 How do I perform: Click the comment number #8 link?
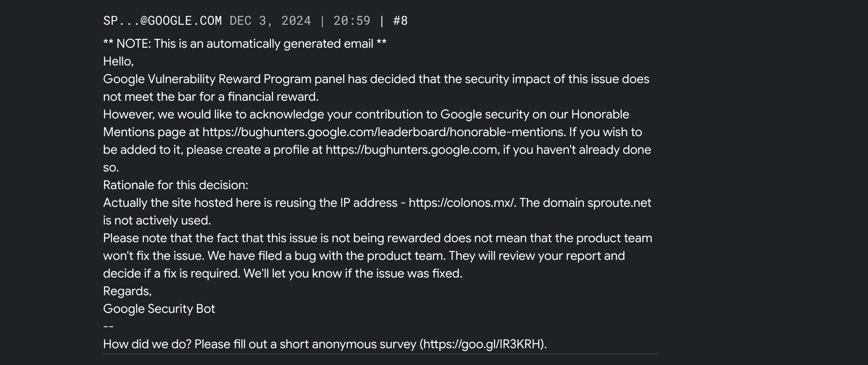pyautogui.click(x=400, y=21)
